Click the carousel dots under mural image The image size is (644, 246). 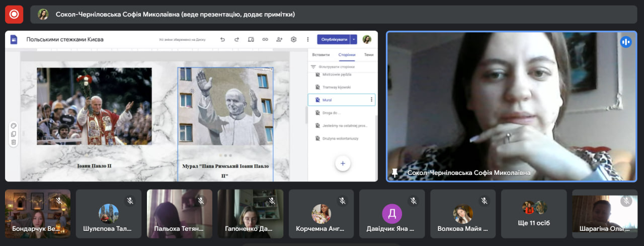point(225,155)
